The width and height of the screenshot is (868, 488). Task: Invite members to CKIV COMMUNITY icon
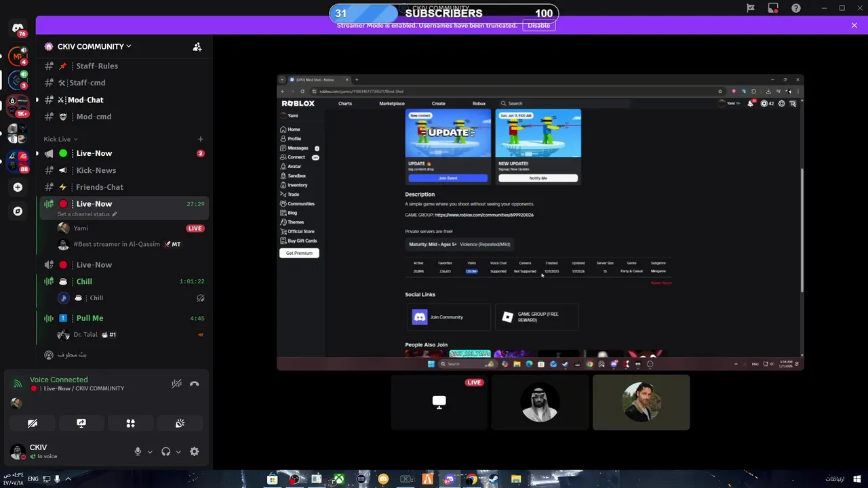point(197,47)
